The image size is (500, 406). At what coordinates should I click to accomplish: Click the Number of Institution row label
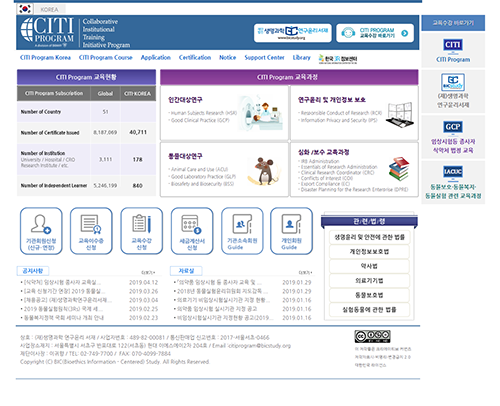43,153
